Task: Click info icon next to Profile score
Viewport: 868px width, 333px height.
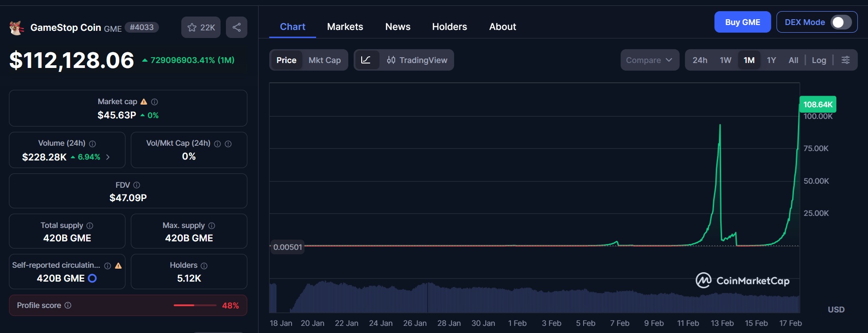Action: coord(68,305)
